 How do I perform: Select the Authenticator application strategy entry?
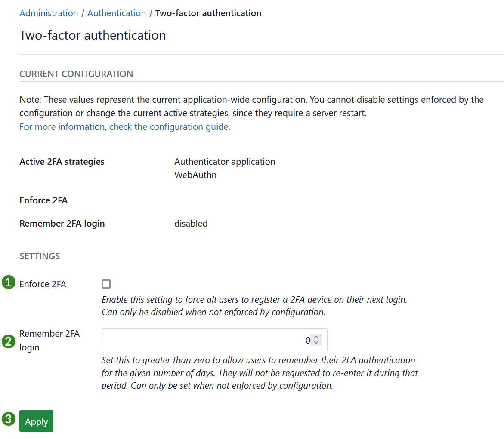pos(225,161)
